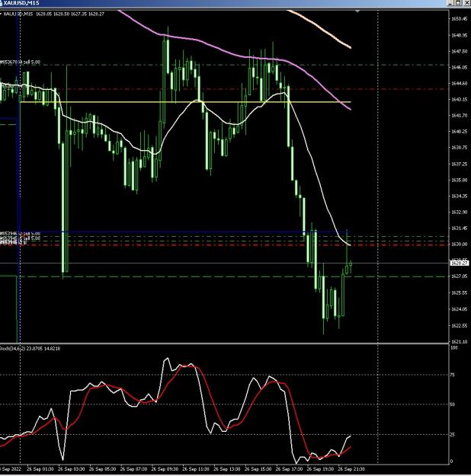This screenshot has height=476, width=471.
Task: Click the 1630.00 price scale label
Action: [459, 244]
